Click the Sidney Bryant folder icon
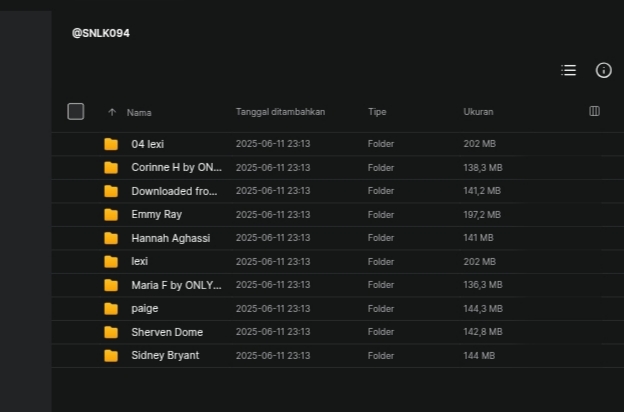Screen dimensions: 624x412 111,355
